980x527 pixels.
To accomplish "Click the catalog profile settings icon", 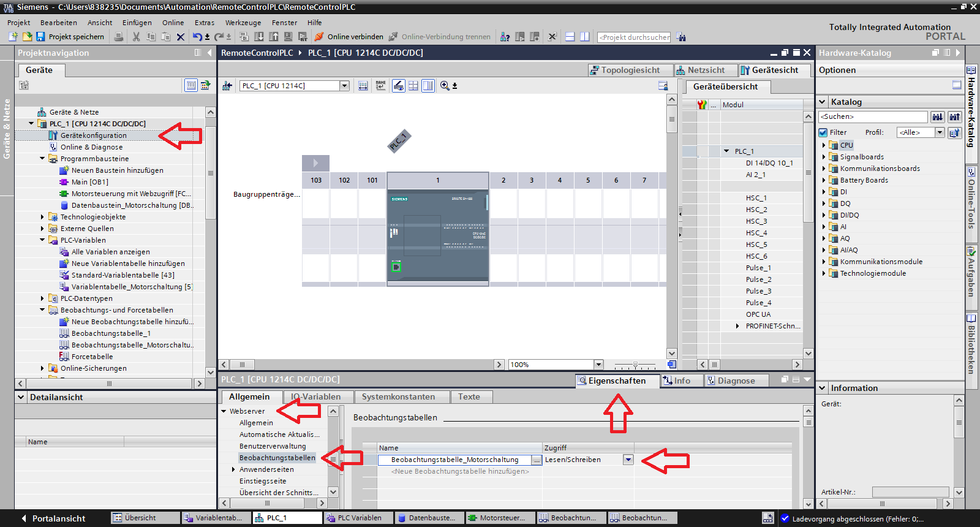I will [x=954, y=132].
